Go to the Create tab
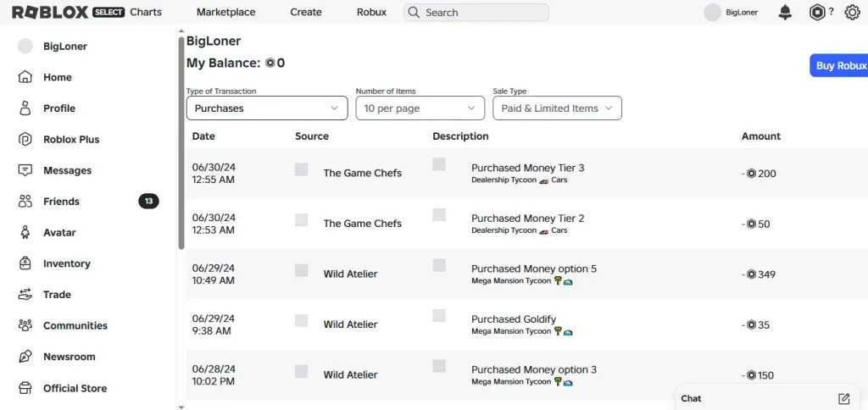 pos(306,12)
